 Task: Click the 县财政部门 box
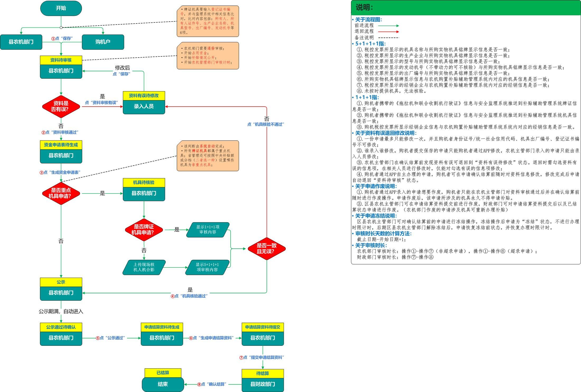click(x=262, y=384)
